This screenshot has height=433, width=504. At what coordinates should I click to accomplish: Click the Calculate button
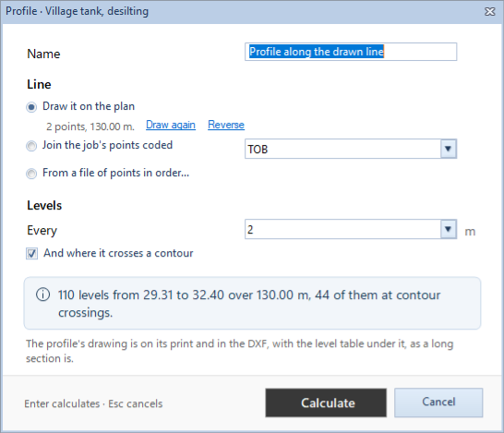point(326,403)
